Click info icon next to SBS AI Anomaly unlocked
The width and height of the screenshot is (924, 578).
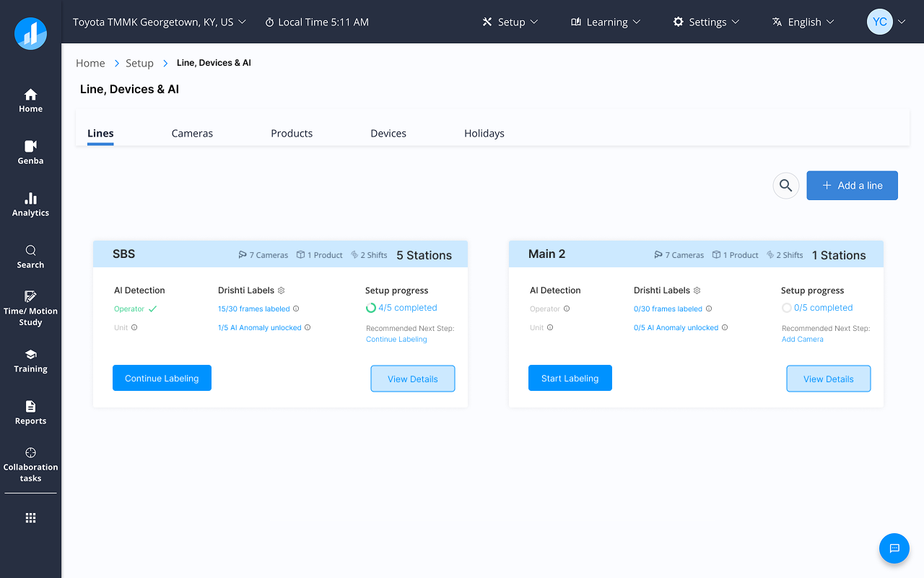pos(308,327)
